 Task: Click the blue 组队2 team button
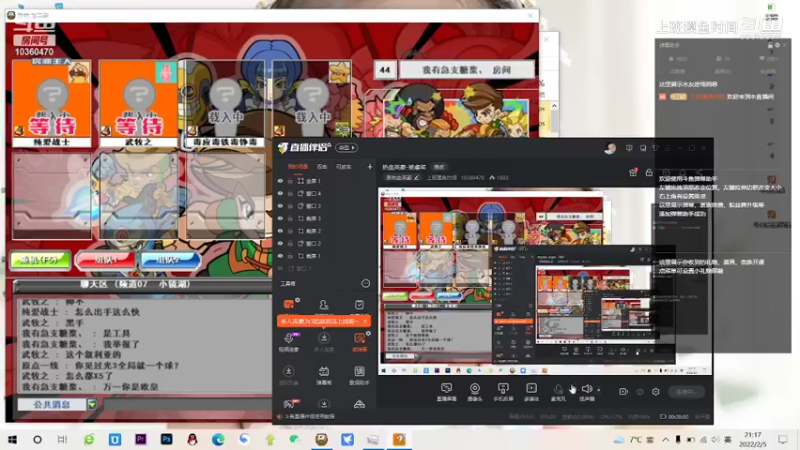click(169, 260)
